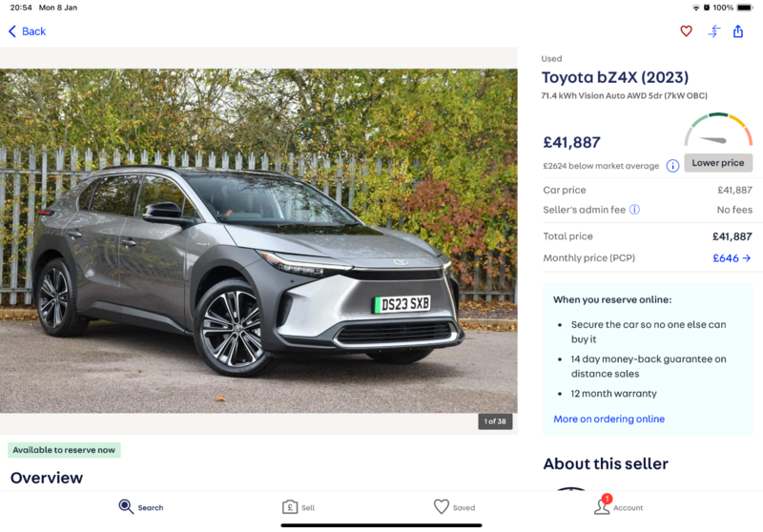Switch to the Search tab

[141, 507]
